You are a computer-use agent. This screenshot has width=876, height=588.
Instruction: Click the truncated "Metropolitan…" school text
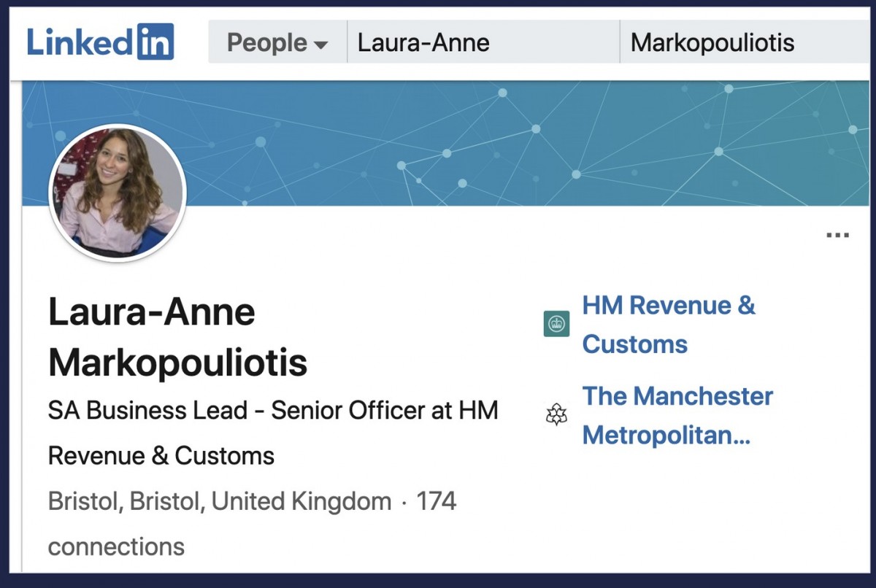click(666, 436)
